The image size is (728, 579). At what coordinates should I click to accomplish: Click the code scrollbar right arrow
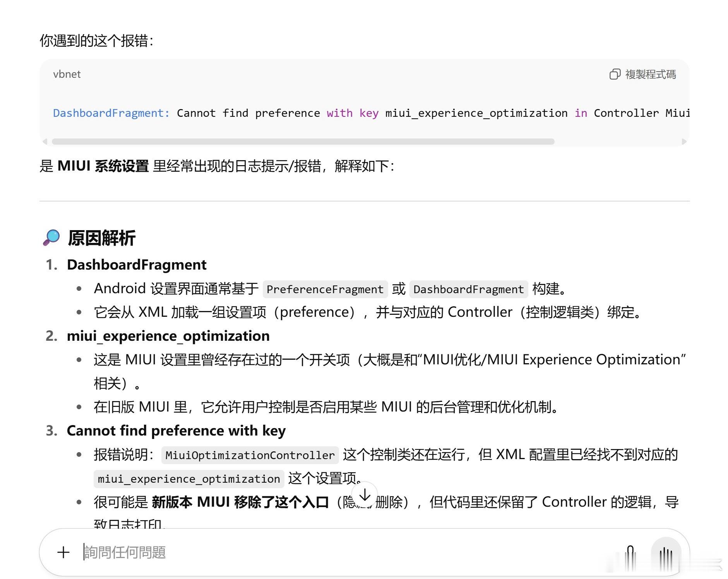[684, 142]
